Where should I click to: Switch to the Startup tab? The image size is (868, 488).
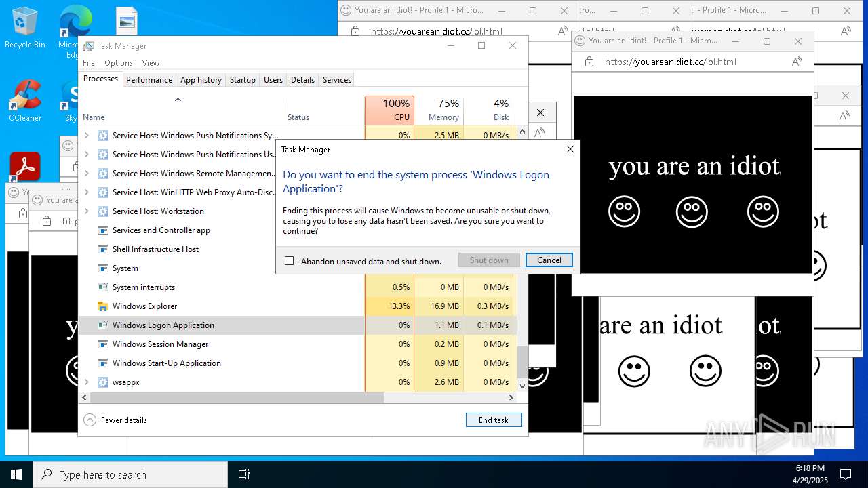click(242, 80)
